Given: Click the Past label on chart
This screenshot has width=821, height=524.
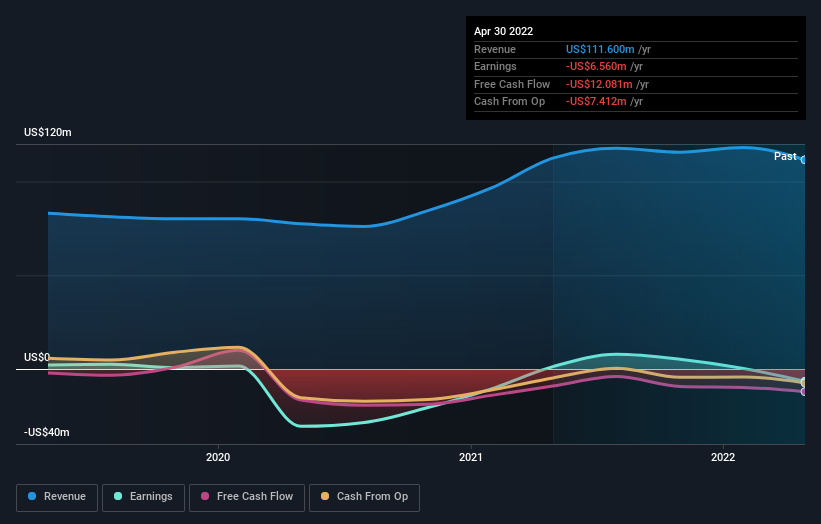Looking at the screenshot, I should pyautogui.click(x=785, y=157).
